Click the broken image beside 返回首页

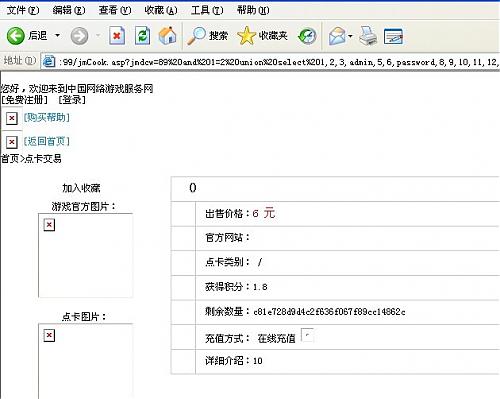(x=12, y=142)
